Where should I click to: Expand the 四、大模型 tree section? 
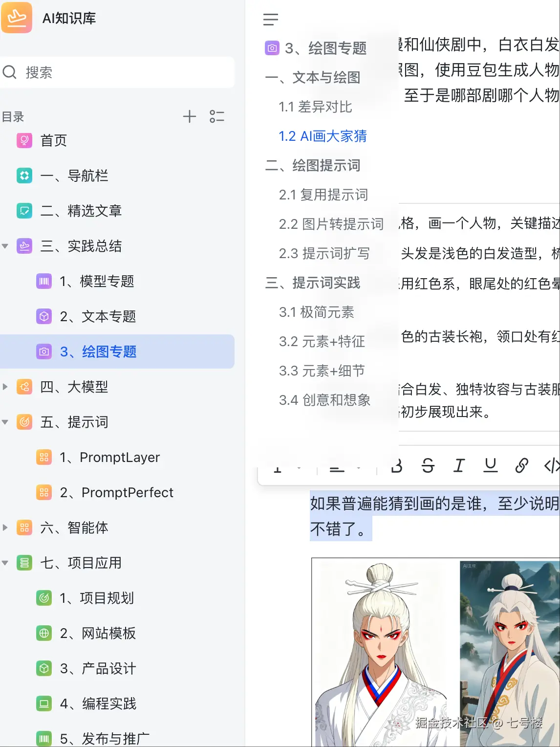tap(5, 387)
